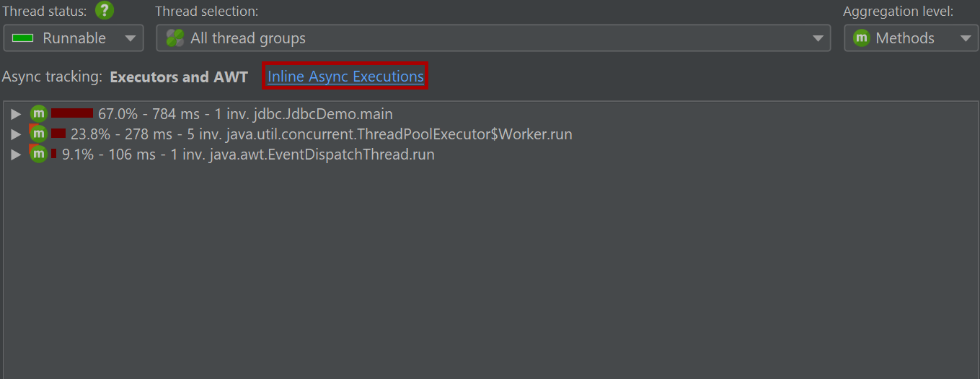
Task: Click the Inline Async Executions link
Action: (345, 76)
